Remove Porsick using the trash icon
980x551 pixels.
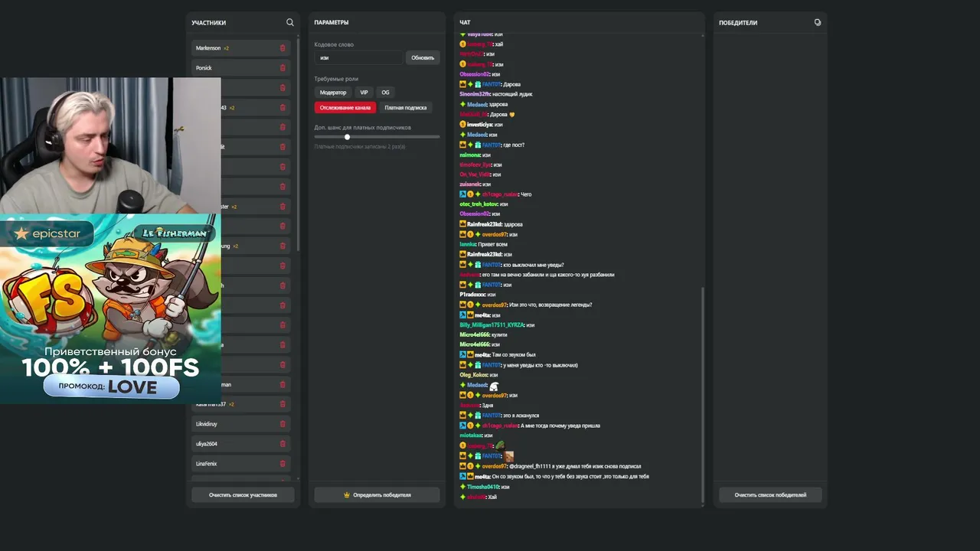(283, 68)
